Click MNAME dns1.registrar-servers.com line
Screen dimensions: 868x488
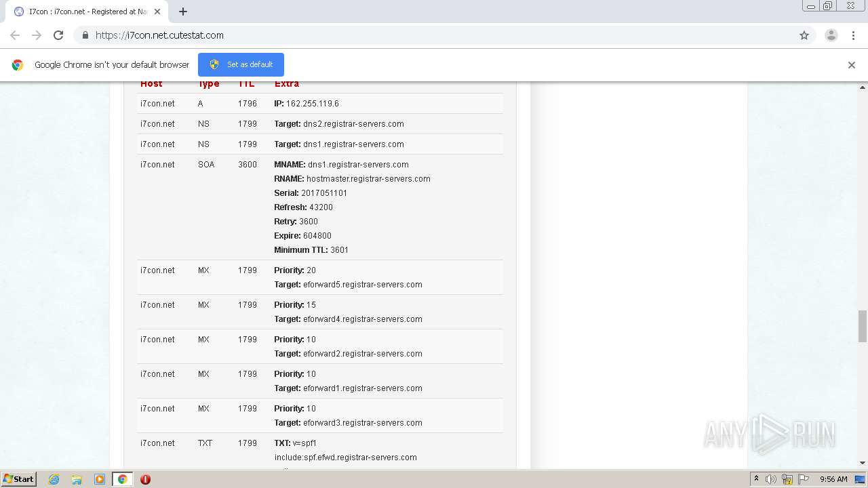[341, 165]
